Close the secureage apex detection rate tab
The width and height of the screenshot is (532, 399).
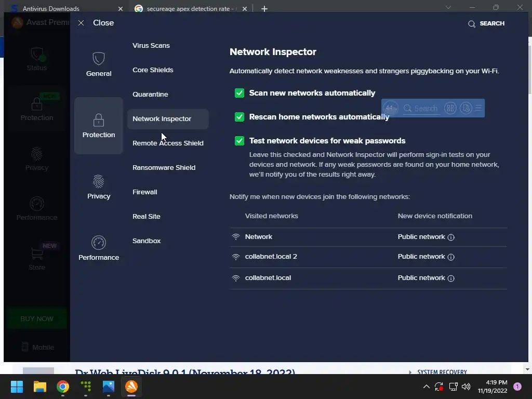pos(245,9)
